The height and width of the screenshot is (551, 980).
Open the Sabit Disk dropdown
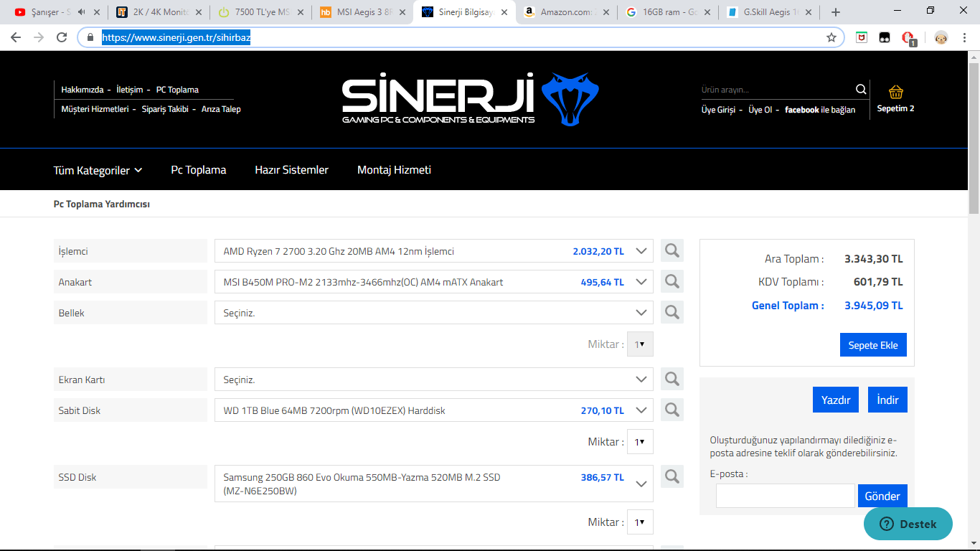pos(434,410)
